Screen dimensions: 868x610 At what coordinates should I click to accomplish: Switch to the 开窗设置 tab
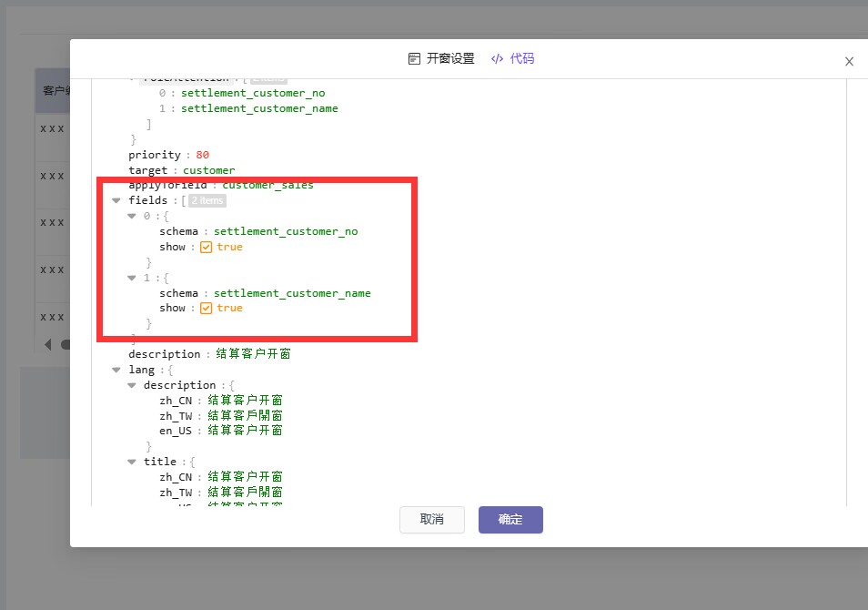pyautogui.click(x=441, y=59)
